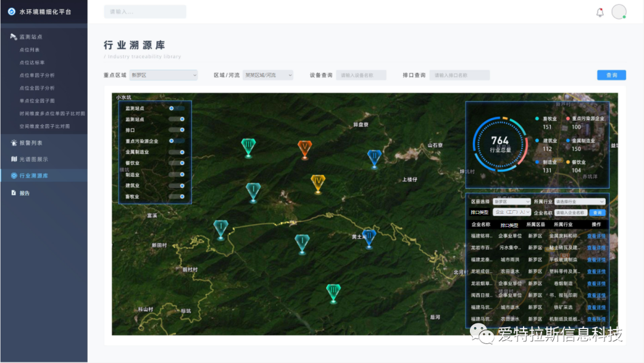Select the yellow grade IV map marker
The image size is (644, 363).
[x=318, y=182]
